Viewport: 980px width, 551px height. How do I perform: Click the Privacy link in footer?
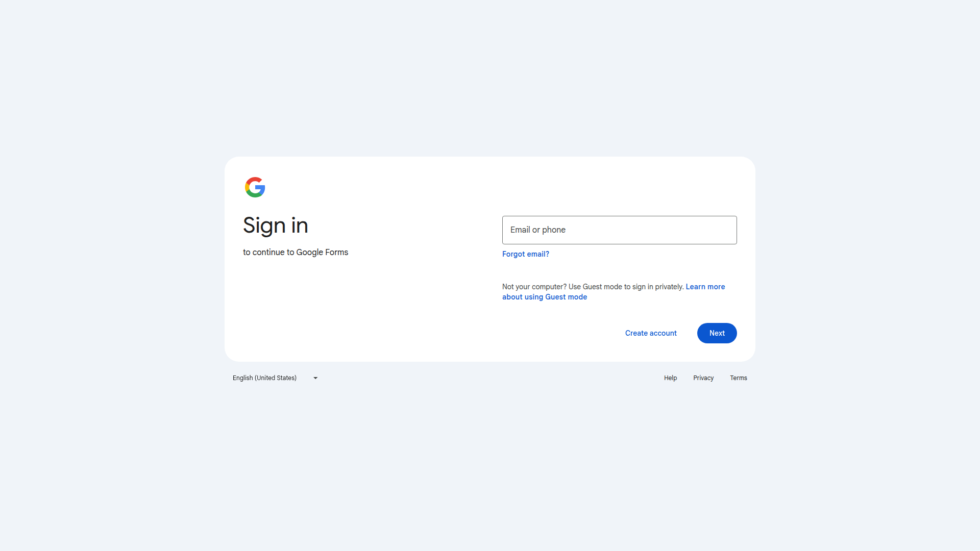(703, 378)
